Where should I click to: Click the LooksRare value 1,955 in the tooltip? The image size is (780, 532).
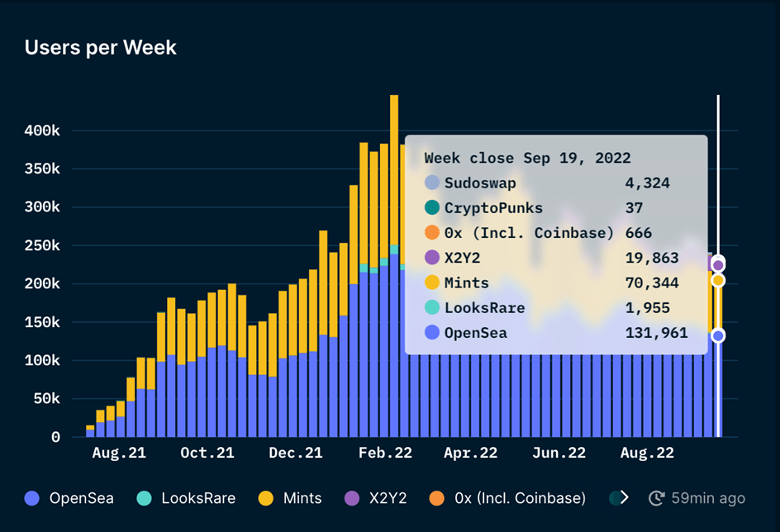coord(647,308)
